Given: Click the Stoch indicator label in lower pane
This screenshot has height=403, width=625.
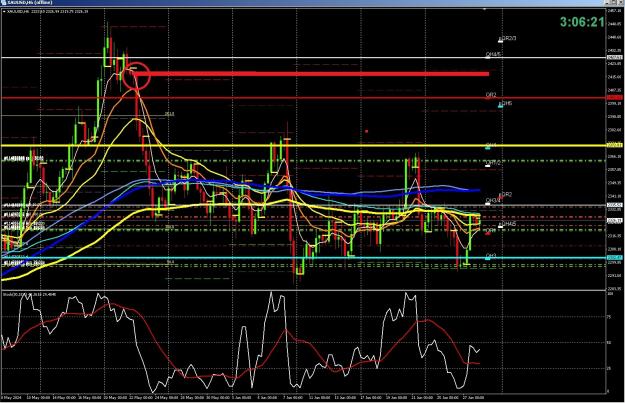Looking at the screenshot, I should 29,294.
